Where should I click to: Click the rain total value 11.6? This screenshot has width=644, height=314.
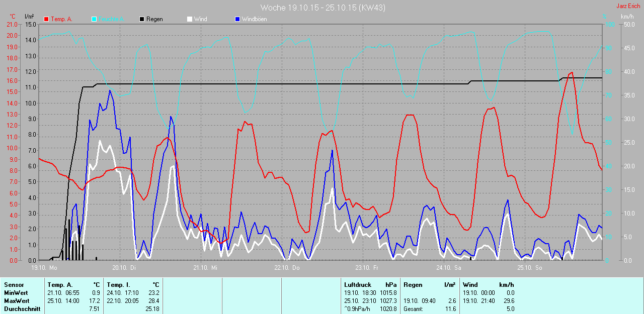click(x=450, y=309)
